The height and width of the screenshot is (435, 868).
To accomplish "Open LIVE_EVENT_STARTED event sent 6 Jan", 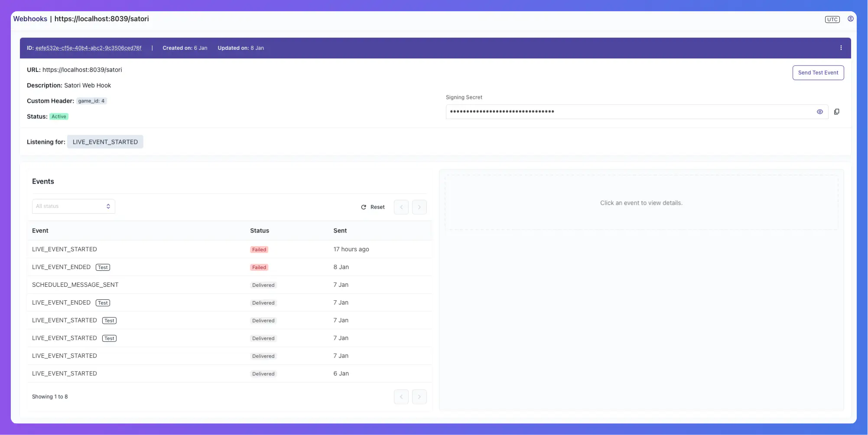I will (230, 374).
